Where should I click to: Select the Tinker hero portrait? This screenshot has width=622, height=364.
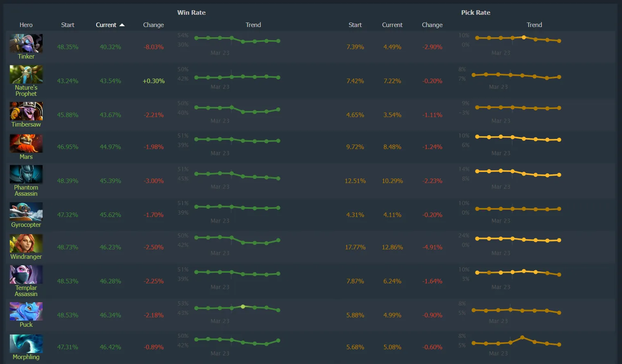(x=26, y=43)
